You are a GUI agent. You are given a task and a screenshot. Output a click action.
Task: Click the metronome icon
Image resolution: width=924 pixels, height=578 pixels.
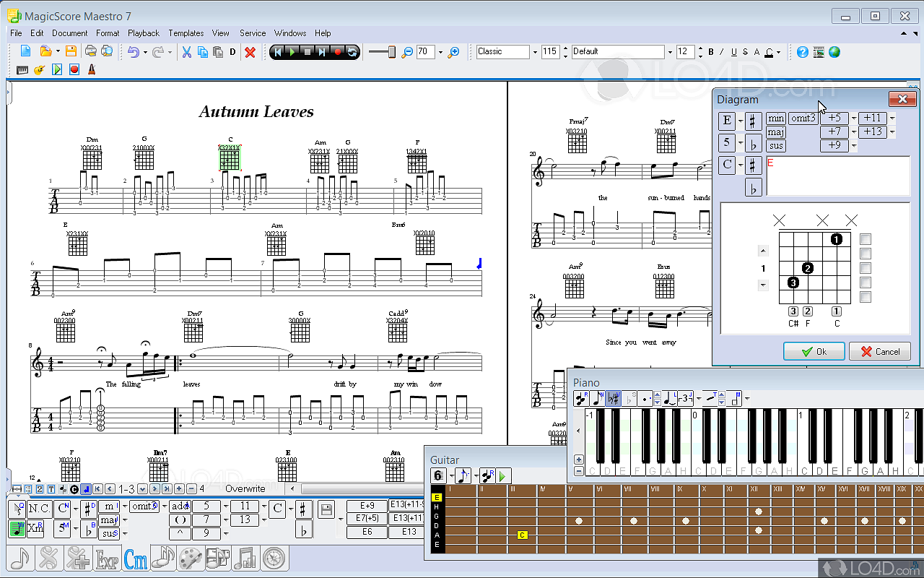[92, 70]
